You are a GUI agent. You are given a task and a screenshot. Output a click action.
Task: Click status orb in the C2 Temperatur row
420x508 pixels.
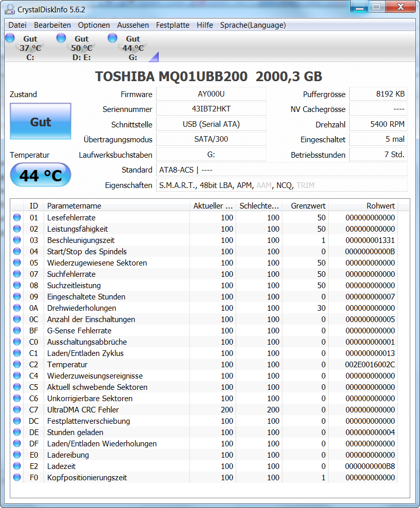pyautogui.click(x=17, y=365)
